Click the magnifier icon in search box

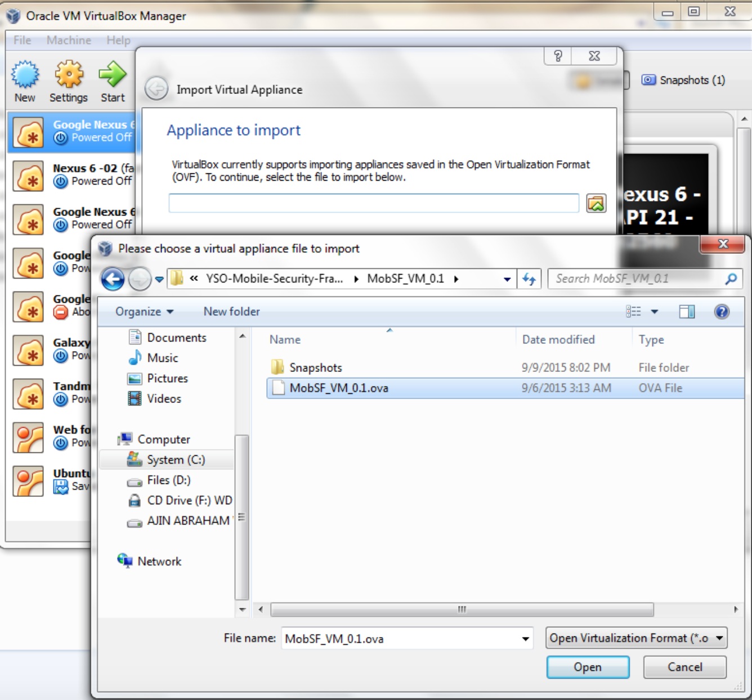pos(731,279)
